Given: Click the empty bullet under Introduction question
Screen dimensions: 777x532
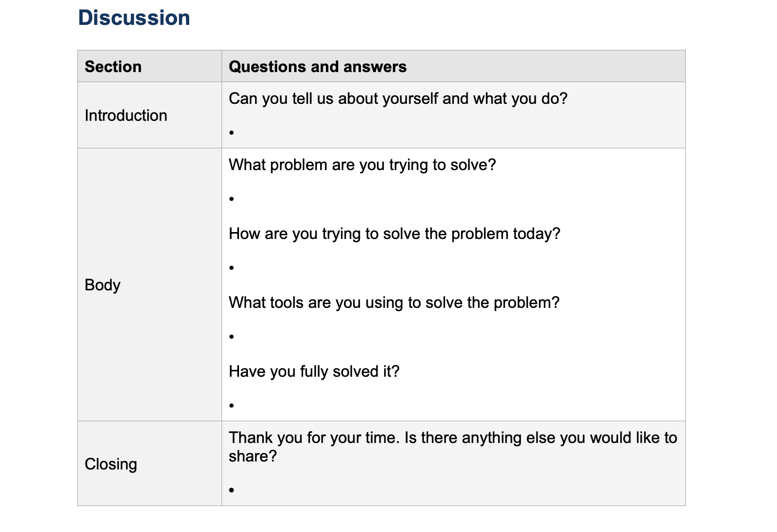Looking at the screenshot, I should (232, 132).
